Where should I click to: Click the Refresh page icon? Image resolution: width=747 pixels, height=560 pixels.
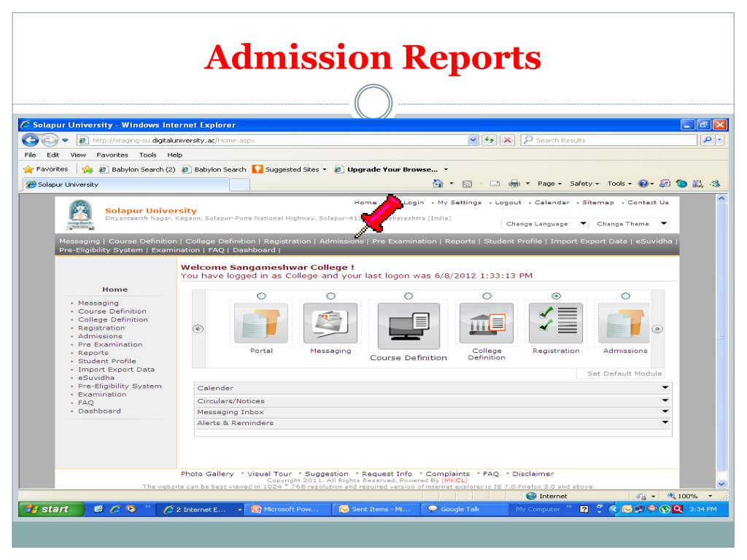point(489,140)
